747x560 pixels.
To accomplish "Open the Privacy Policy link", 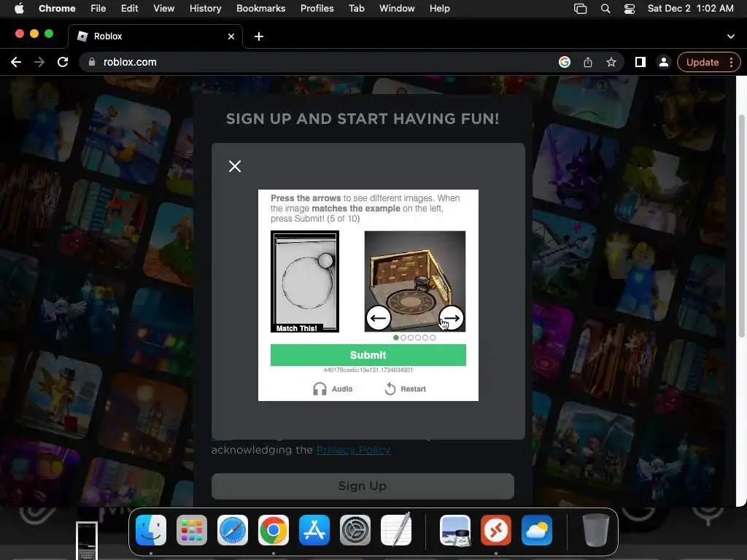I will [354, 449].
